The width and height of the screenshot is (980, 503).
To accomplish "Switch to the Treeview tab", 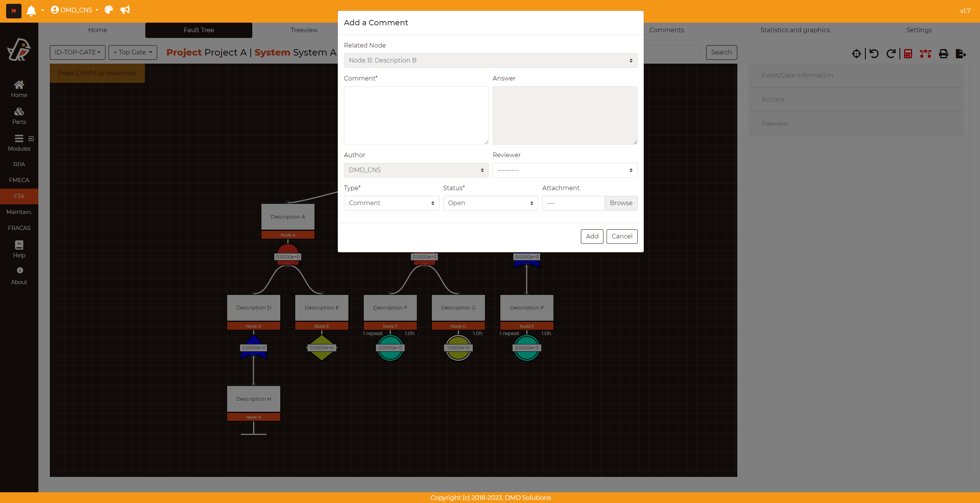I will [x=304, y=30].
